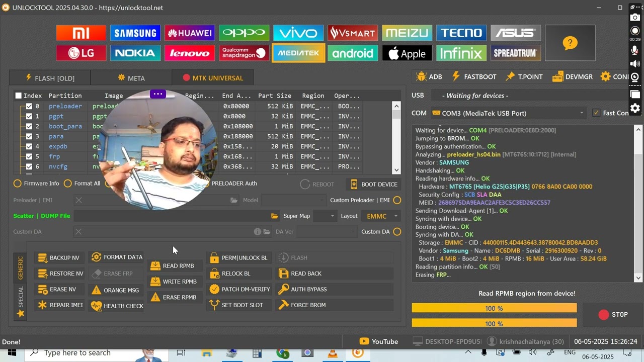Open the DEVMGR tab
The image size is (644, 362).
(x=572, y=77)
